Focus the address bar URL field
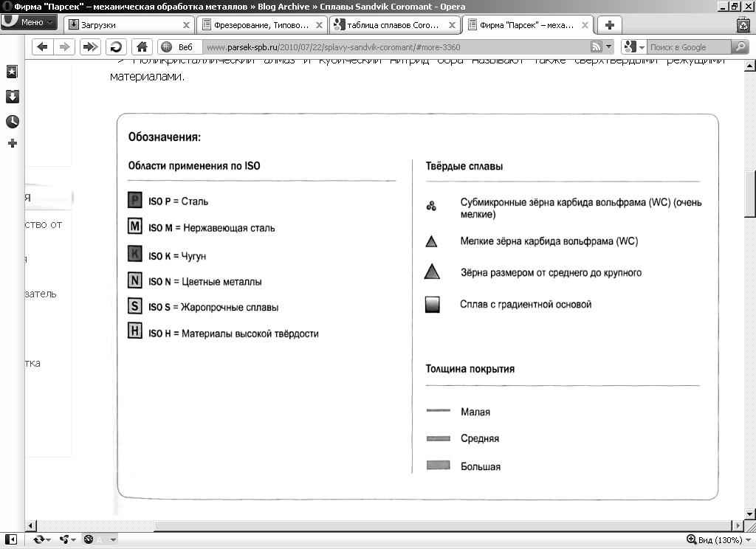Image resolution: width=756 pixels, height=549 pixels. pyautogui.click(x=396, y=47)
